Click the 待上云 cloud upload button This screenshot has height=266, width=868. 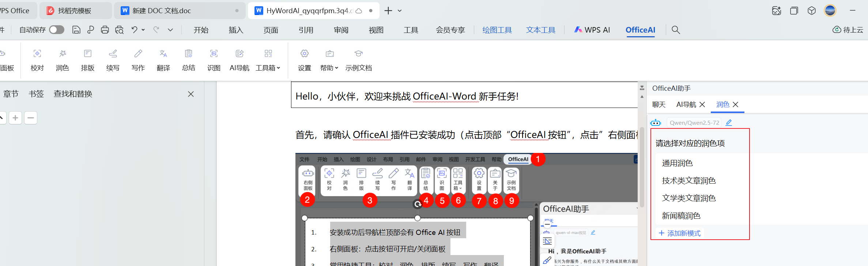point(848,30)
